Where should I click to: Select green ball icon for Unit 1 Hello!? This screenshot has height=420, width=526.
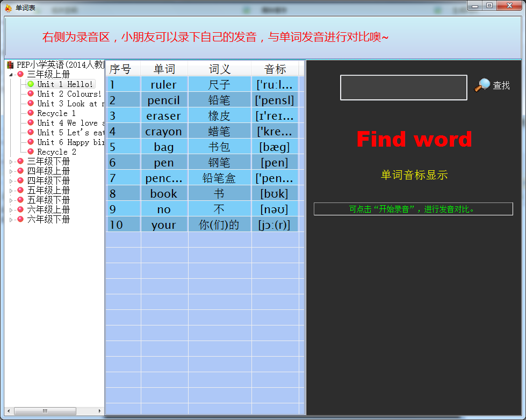coord(31,84)
